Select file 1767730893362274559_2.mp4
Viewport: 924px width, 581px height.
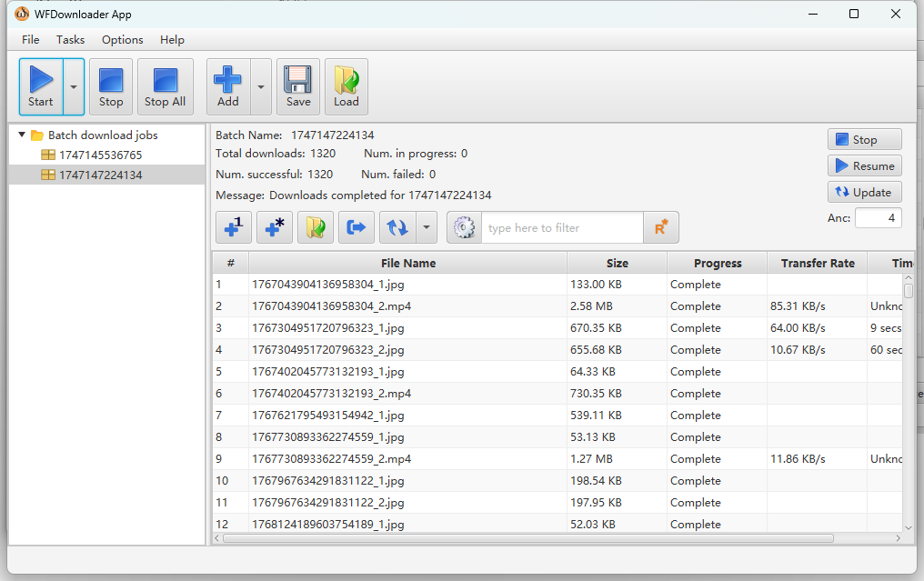(x=332, y=458)
